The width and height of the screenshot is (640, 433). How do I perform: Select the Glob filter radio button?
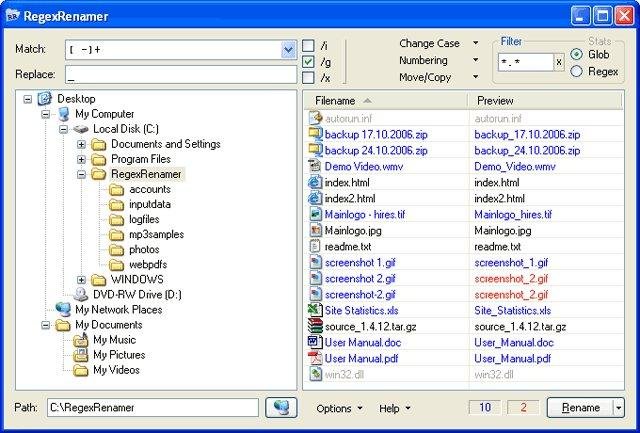576,54
